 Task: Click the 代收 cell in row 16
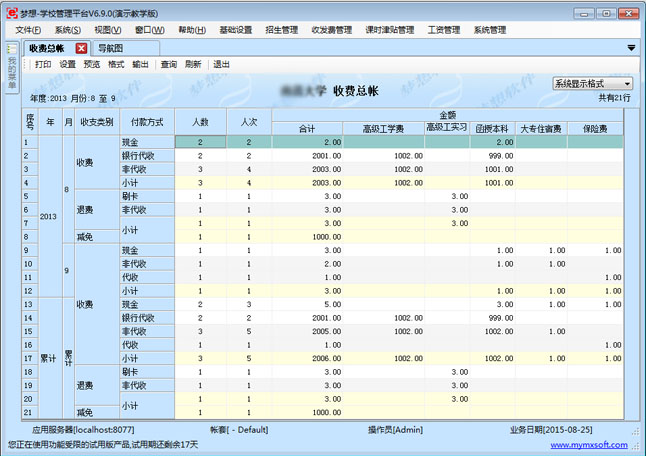point(147,345)
